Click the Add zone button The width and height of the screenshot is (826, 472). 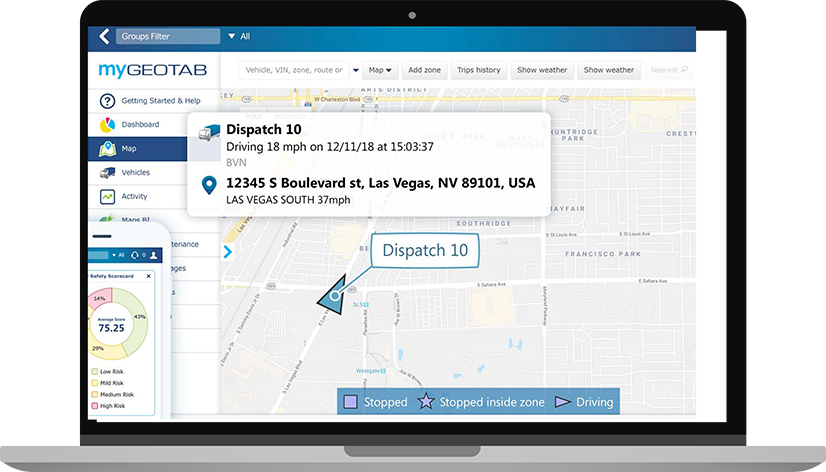pos(425,70)
